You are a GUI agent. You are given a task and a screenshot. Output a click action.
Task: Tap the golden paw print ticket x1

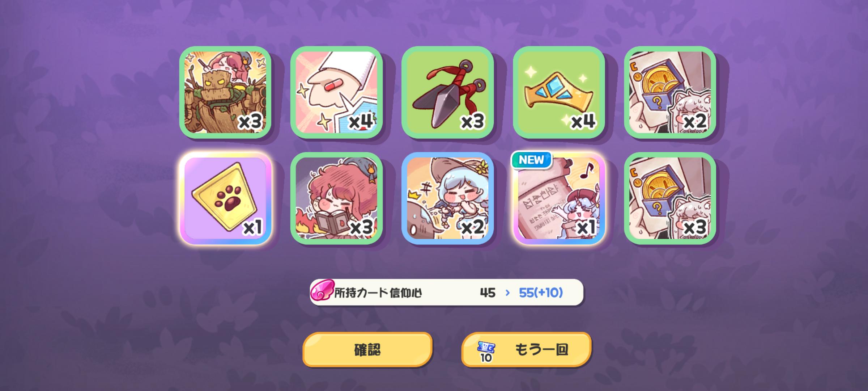pos(225,198)
